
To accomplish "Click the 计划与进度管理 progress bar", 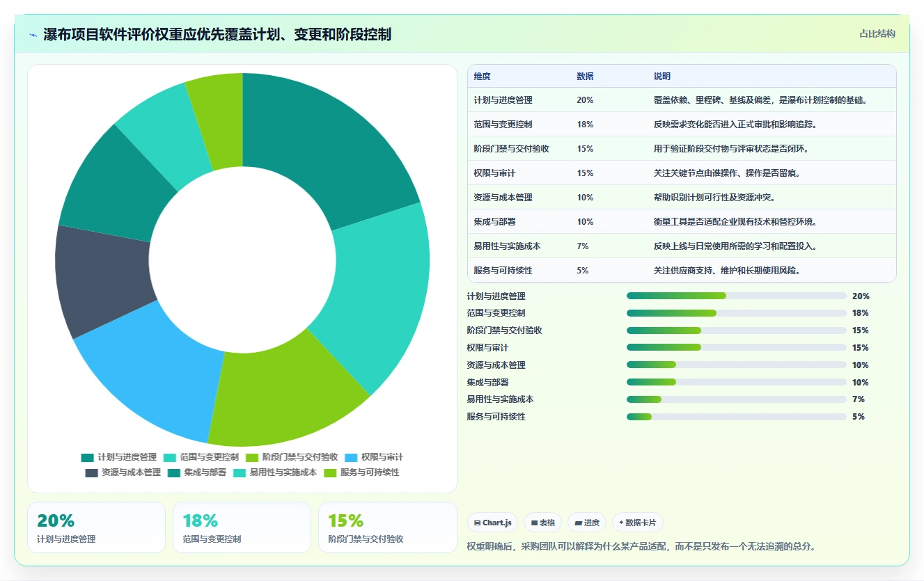I will tap(737, 296).
